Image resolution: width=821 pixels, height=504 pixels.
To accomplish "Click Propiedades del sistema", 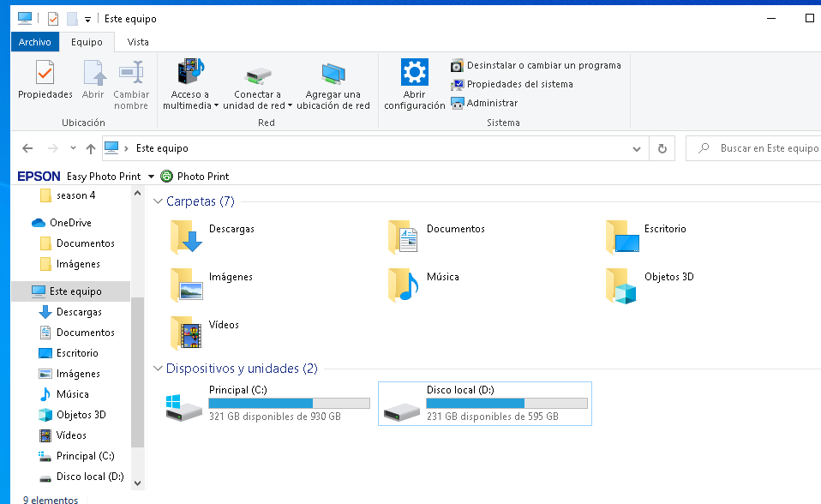I will coord(519,84).
